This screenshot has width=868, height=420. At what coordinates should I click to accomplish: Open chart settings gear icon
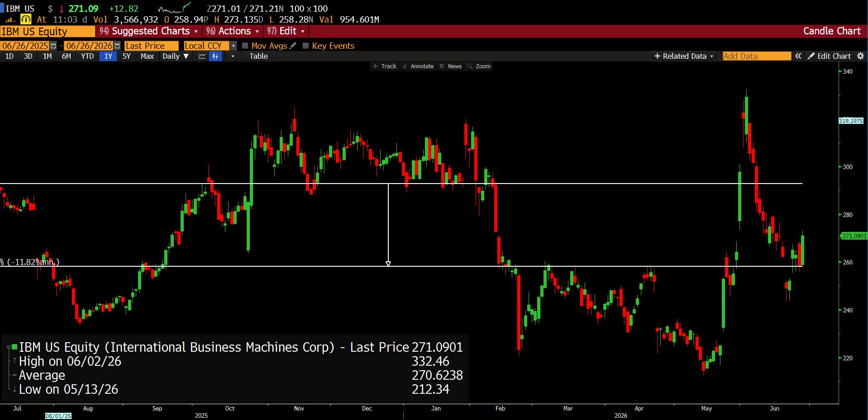pos(860,56)
